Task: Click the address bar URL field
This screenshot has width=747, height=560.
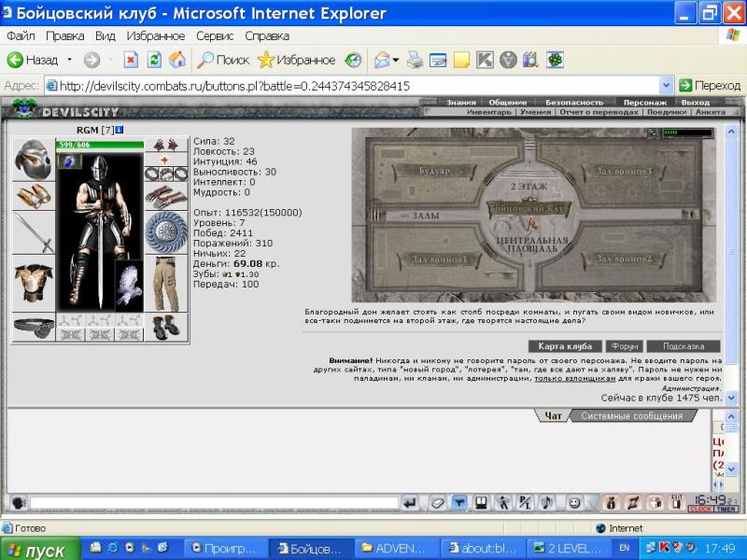Action: pos(353,86)
